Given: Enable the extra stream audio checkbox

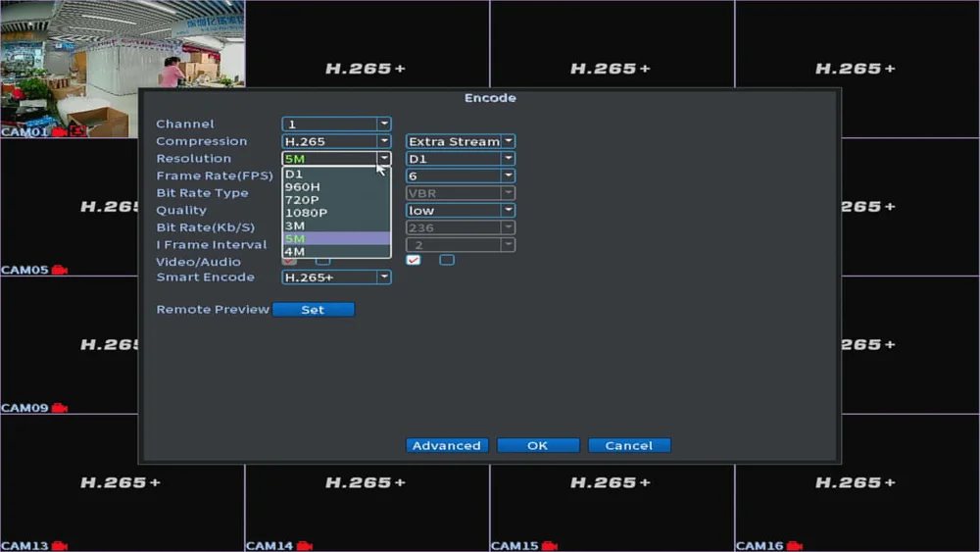Looking at the screenshot, I should (447, 260).
